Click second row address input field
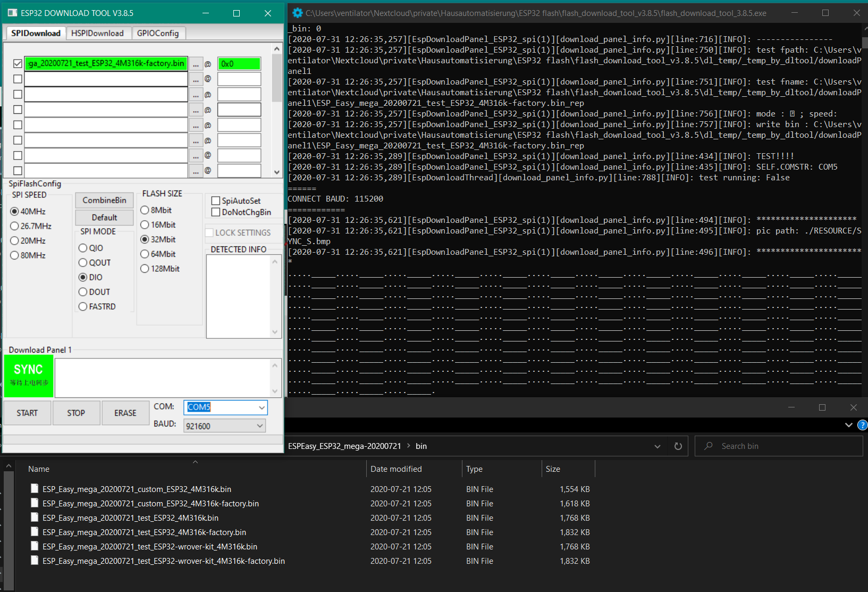Screen dimensions: 868x592 239,79
